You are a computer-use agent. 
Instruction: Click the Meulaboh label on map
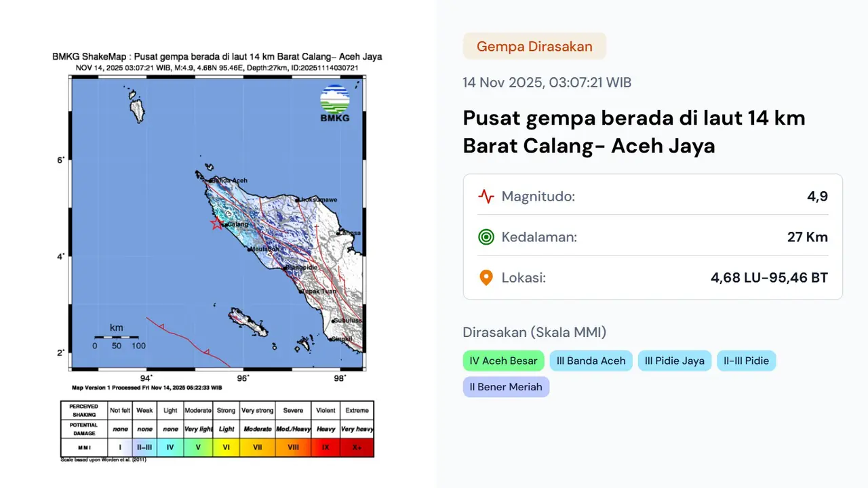tap(263, 249)
